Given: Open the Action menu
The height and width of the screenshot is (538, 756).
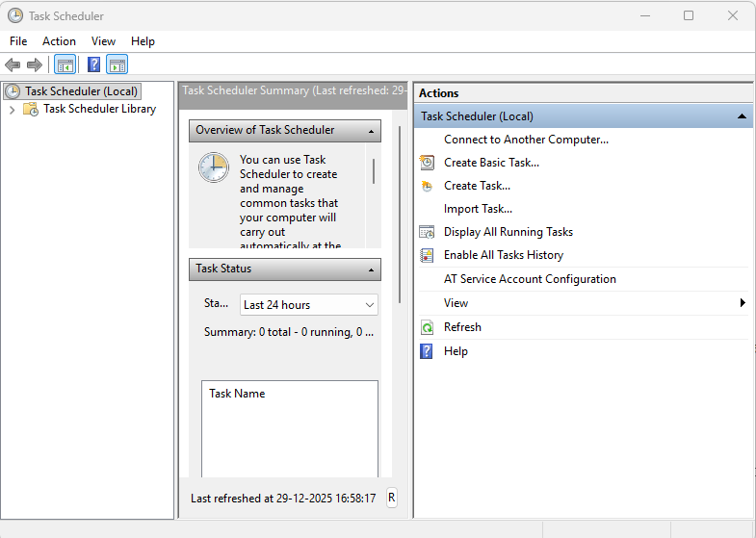Looking at the screenshot, I should pos(59,41).
